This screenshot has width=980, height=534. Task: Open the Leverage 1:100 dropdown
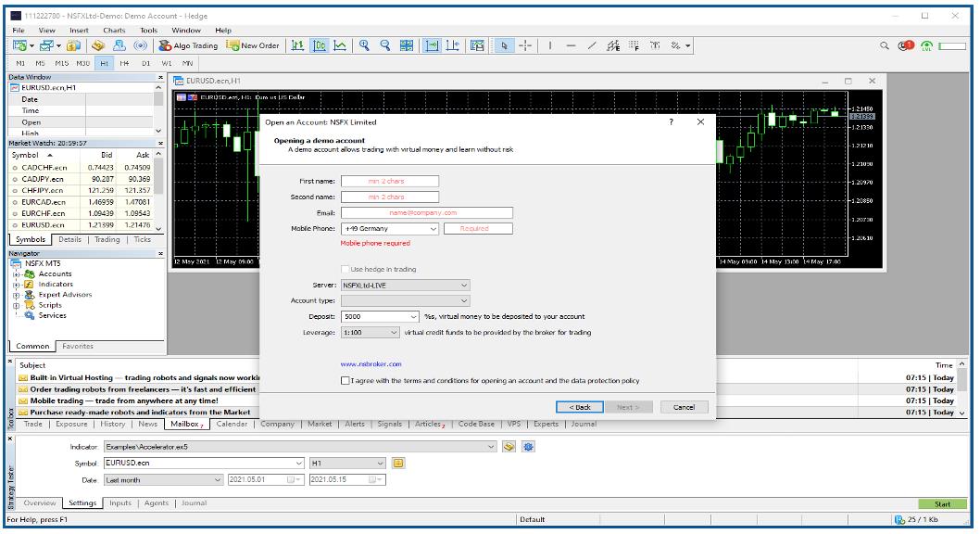[371, 333]
